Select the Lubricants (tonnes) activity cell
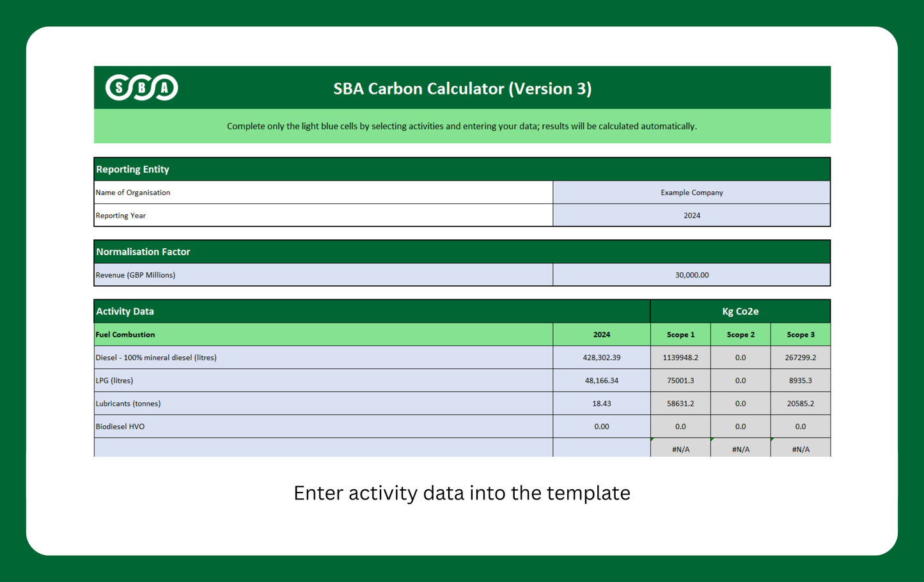 click(324, 404)
